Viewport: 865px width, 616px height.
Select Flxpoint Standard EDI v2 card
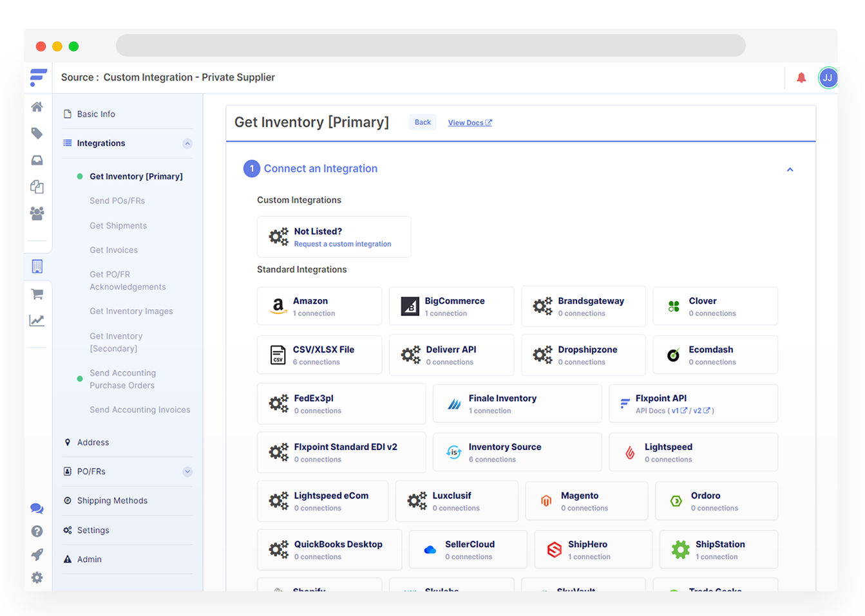point(341,453)
